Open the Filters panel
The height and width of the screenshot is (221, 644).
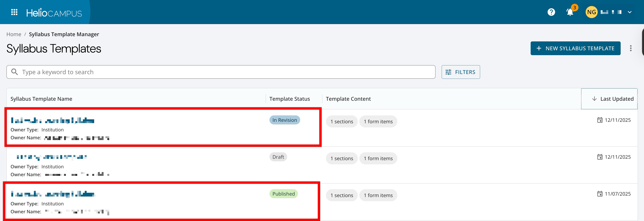[461, 72]
